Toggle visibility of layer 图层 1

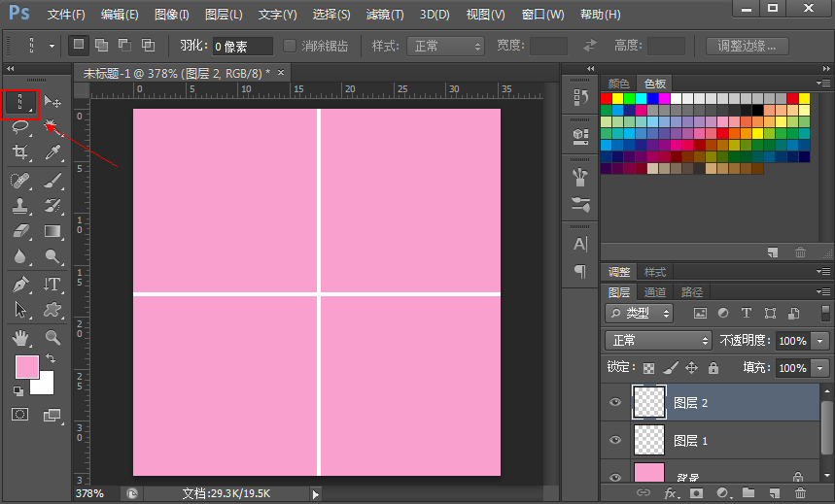614,440
